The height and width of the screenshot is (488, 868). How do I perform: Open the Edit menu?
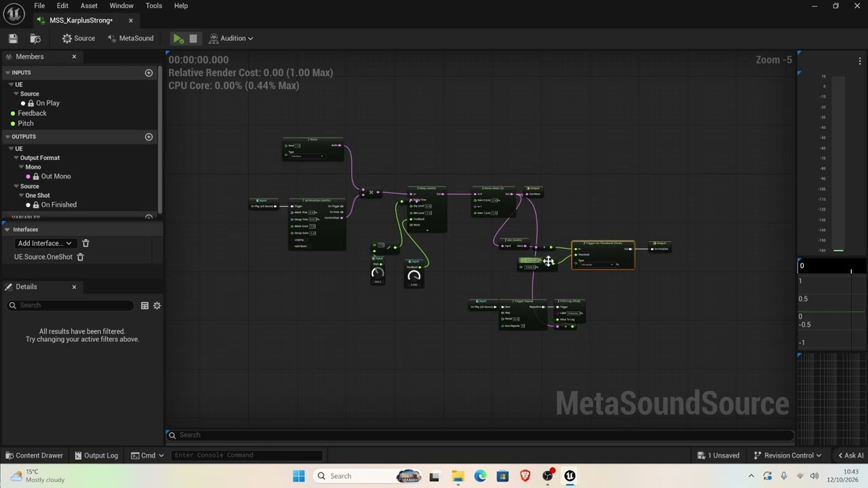pos(62,5)
